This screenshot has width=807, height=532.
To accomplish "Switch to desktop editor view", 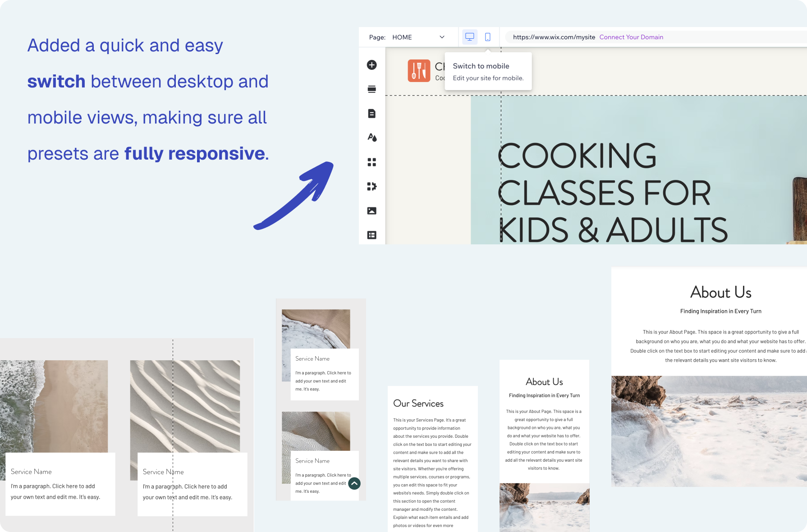I will pos(470,37).
